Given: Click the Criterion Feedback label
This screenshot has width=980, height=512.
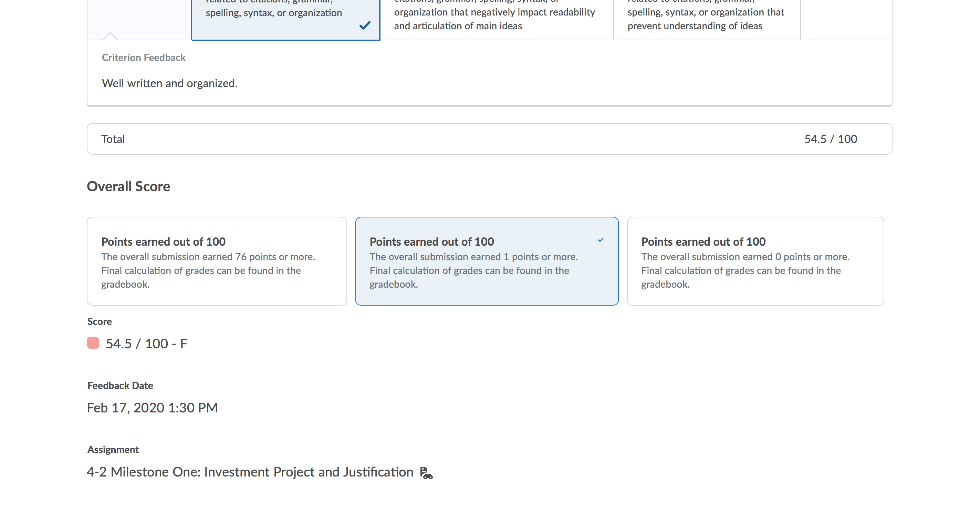Looking at the screenshot, I should tap(144, 58).
